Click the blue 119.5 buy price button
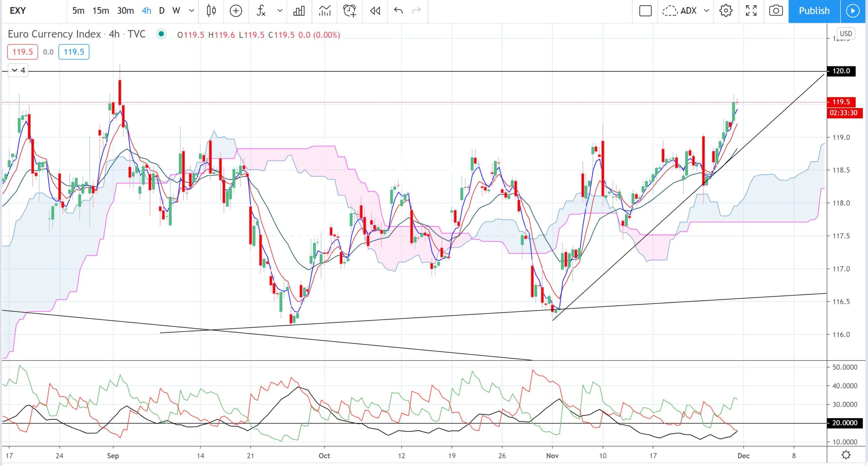This screenshot has height=466, width=868. point(74,52)
